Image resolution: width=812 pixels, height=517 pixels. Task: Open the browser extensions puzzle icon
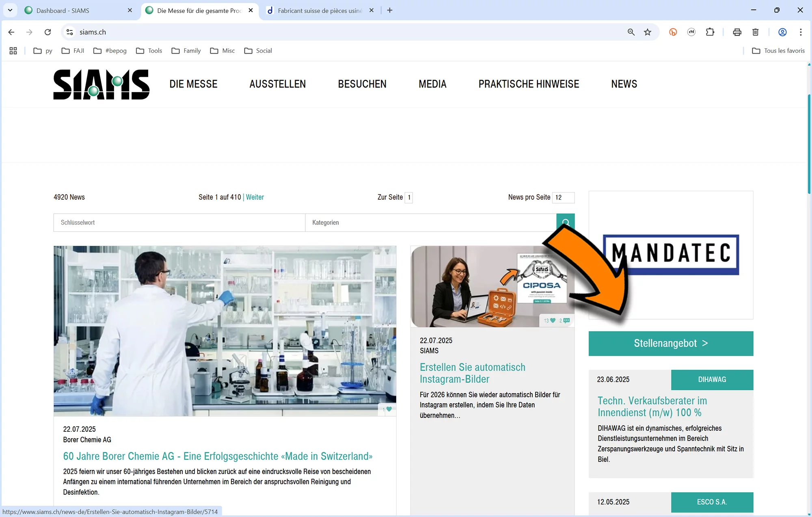[x=710, y=32]
